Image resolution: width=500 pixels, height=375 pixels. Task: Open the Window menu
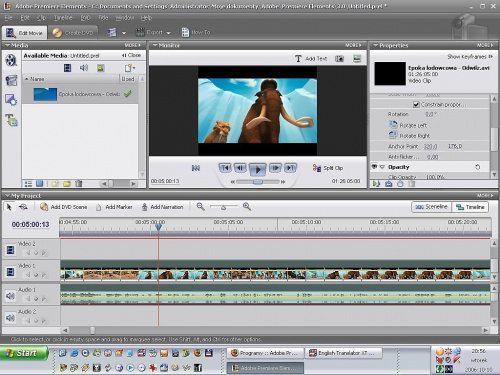[124, 18]
